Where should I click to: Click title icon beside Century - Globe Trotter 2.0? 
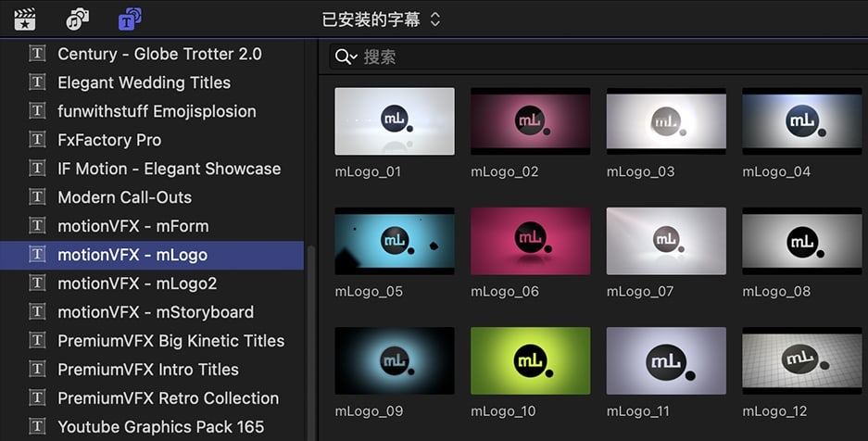tap(37, 53)
